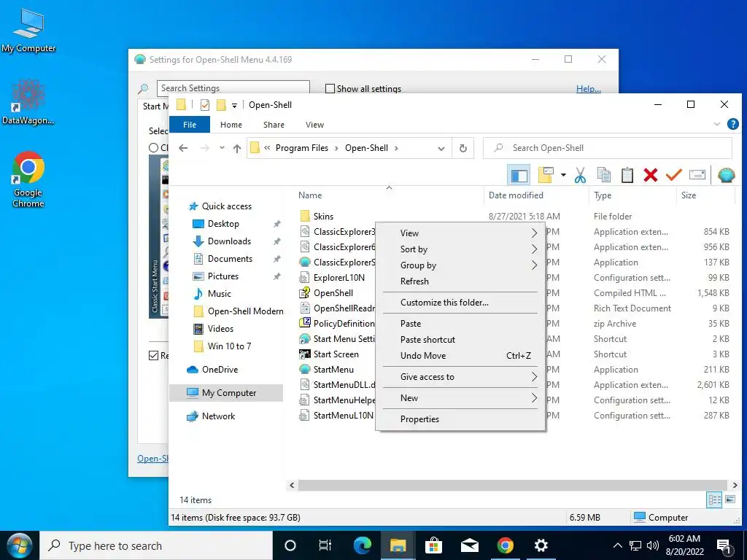This screenshot has height=560, width=747.
Task: Open the File ribbon tab
Action: (x=190, y=125)
